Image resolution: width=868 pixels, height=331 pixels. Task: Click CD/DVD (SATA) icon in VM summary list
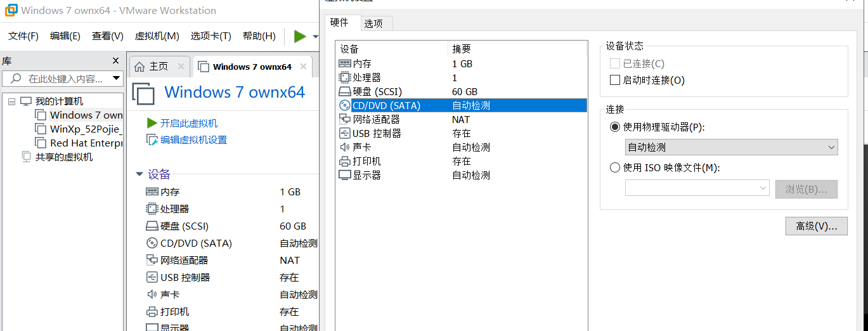152,243
